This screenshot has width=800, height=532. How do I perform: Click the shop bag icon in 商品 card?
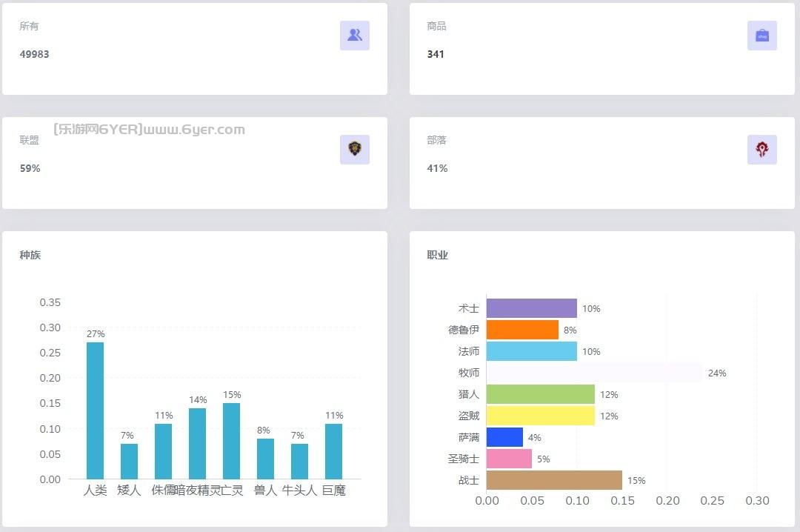[x=761, y=36]
